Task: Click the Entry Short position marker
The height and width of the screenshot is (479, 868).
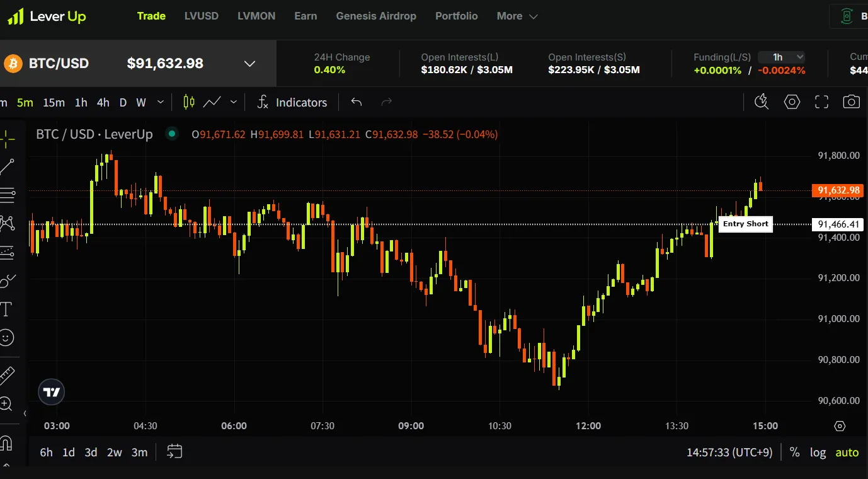Action: click(x=745, y=224)
